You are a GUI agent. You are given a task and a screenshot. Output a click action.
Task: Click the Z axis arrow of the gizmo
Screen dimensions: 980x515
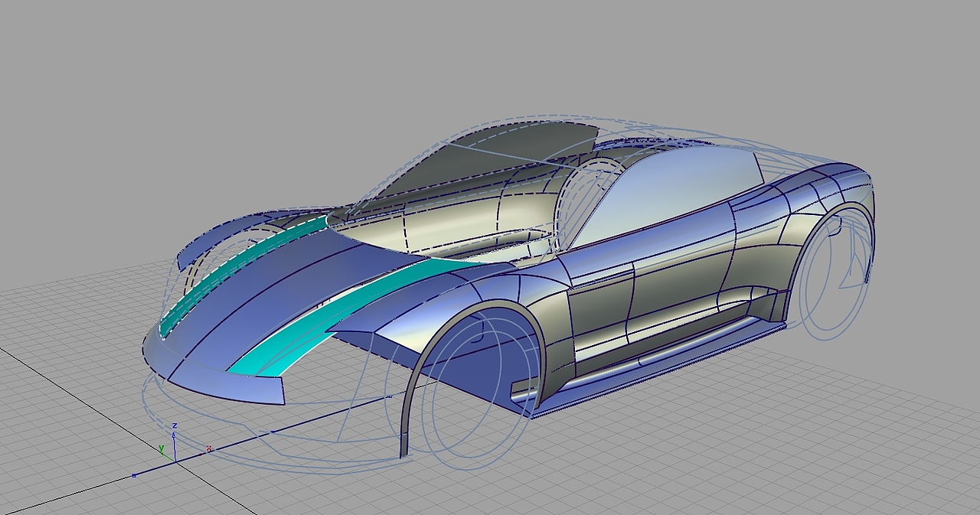174,436
